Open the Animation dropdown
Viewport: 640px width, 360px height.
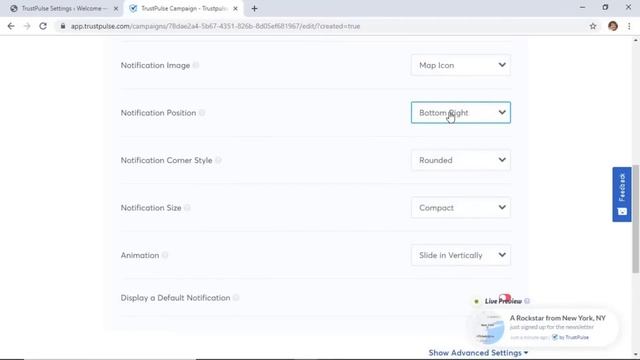pyautogui.click(x=460, y=255)
